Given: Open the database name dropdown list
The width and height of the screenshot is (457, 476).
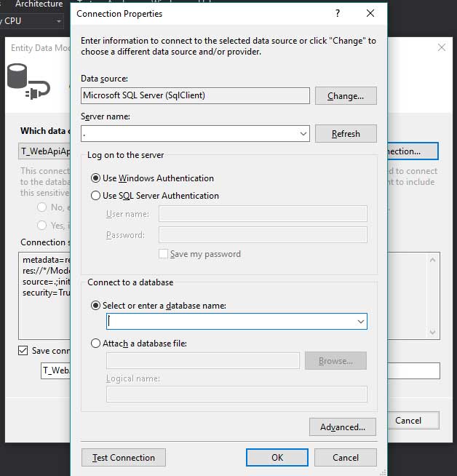Looking at the screenshot, I should click(360, 321).
